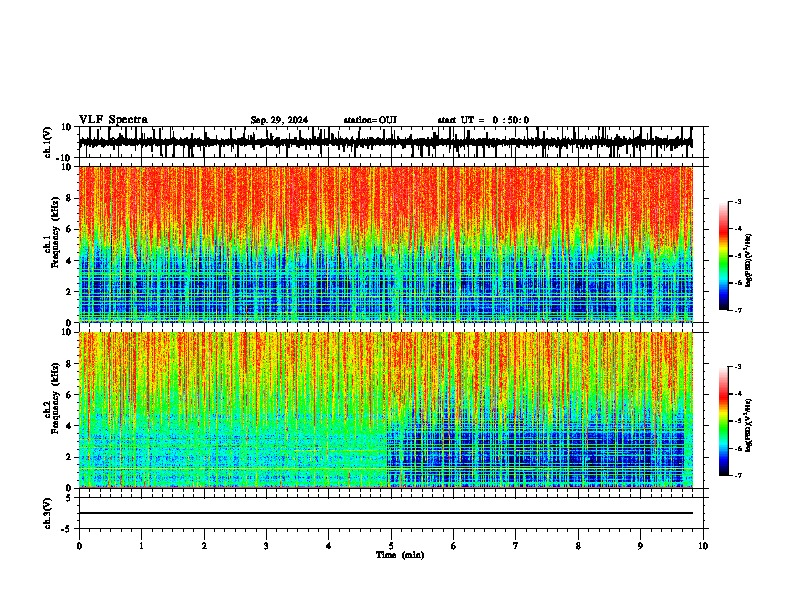Click the time axis tick label '9'
Image resolution: width=792 pixels, height=612 pixels.
[x=640, y=546]
